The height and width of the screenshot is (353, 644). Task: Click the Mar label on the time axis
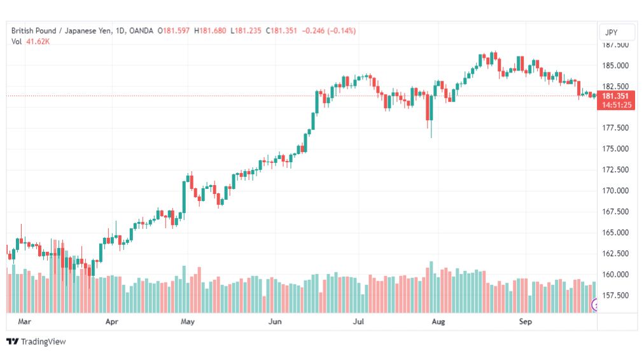[24, 321]
